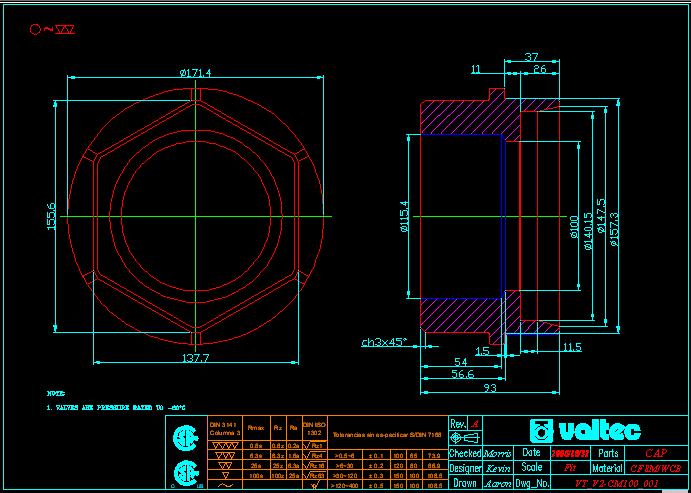
Task: Select the 155.6 vertical dimension text
Action: 52,215
